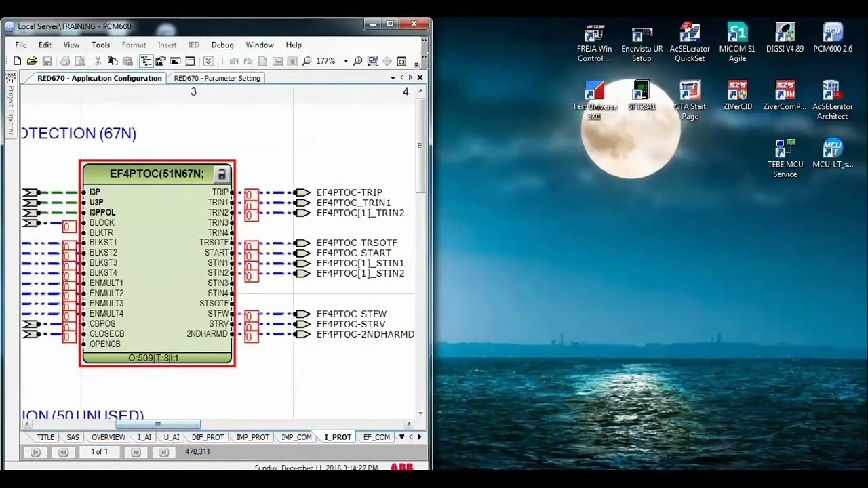868x488 pixels.
Task: Click the Paste toolbar icon
Action: click(127, 61)
